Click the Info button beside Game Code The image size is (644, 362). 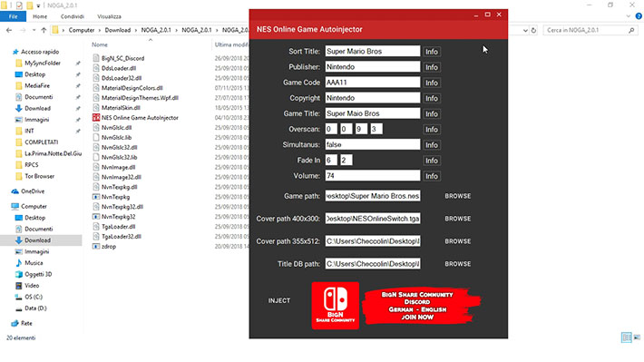(x=432, y=83)
